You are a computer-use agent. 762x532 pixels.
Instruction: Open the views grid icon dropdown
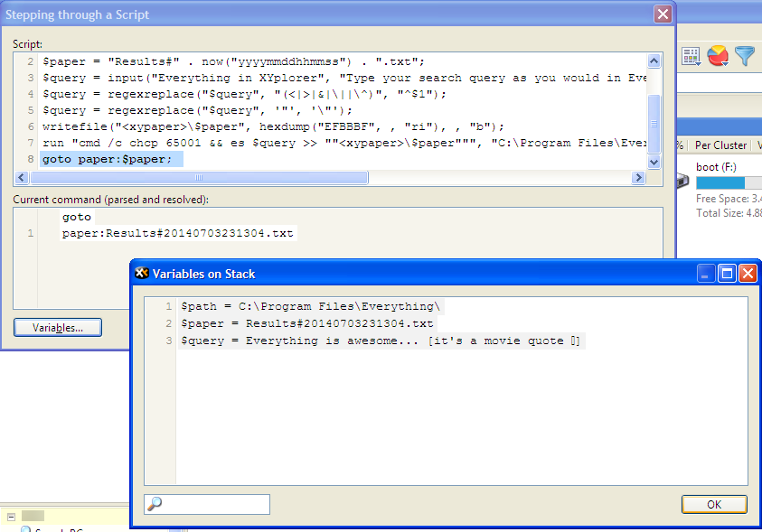(x=692, y=57)
